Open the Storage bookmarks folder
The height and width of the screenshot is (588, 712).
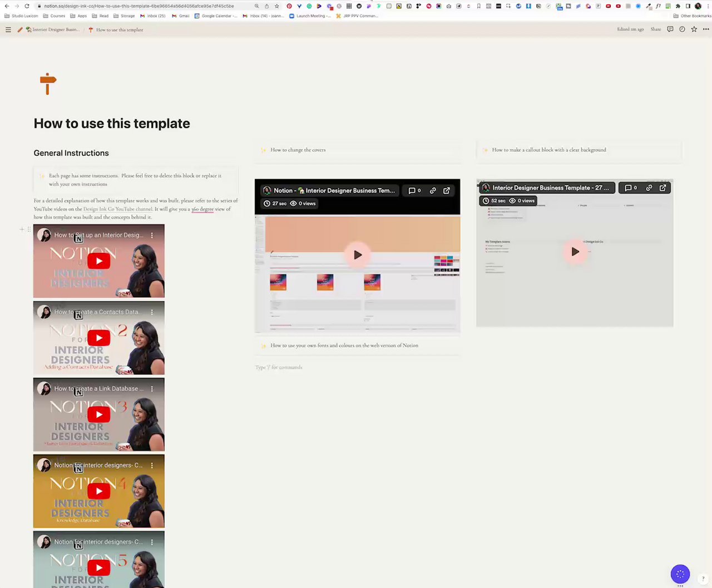[124, 16]
